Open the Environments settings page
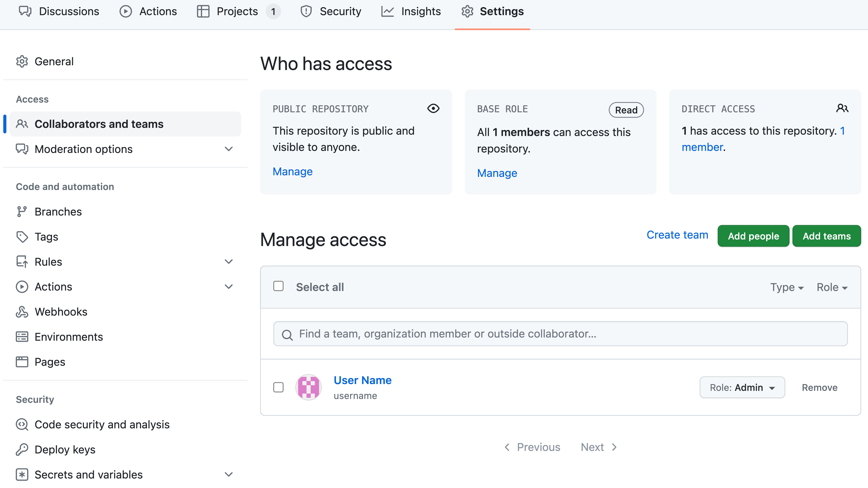 [125, 337]
